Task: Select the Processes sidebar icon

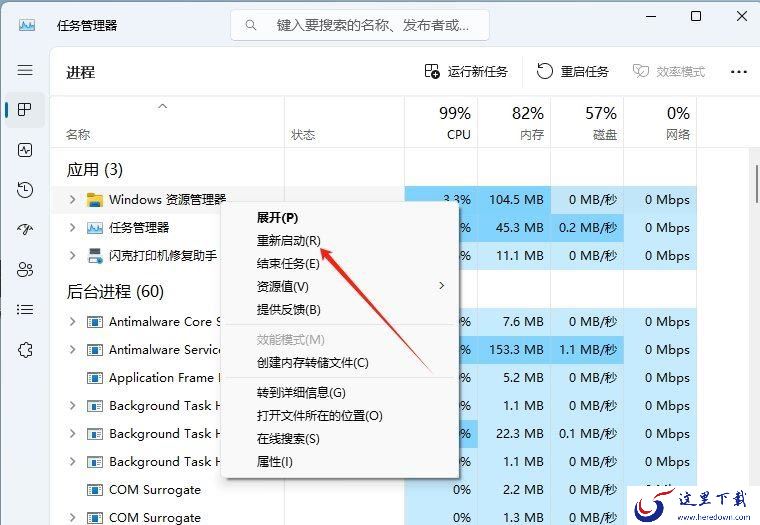Action: click(25, 110)
